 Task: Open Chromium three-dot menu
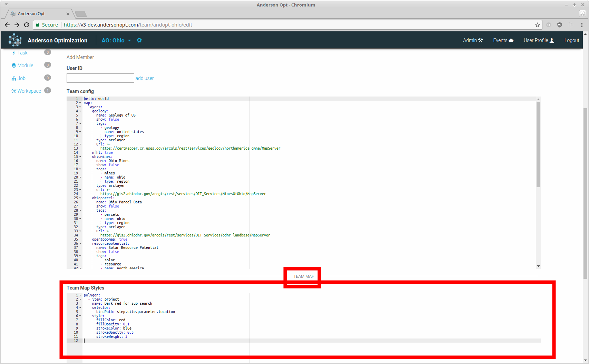582,25
